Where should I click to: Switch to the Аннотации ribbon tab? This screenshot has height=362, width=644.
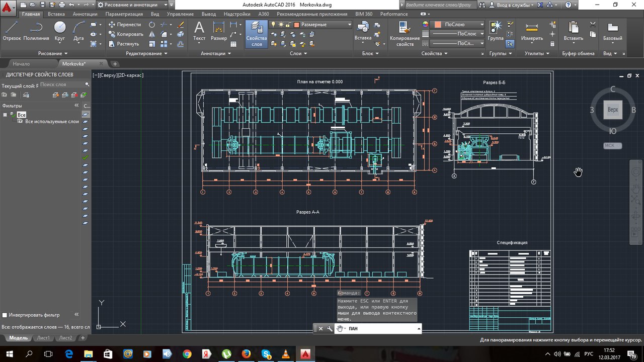tap(85, 14)
